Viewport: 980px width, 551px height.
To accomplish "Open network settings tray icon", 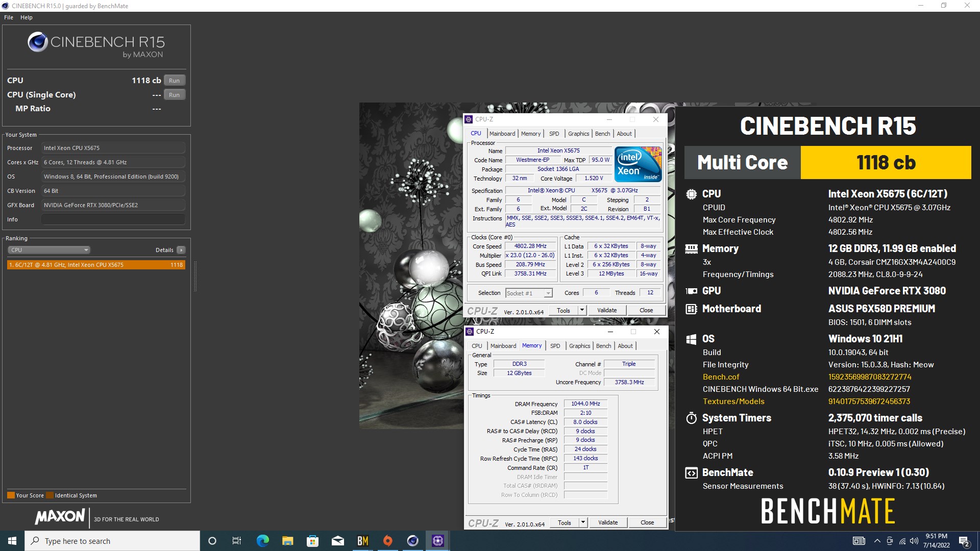I will 902,541.
